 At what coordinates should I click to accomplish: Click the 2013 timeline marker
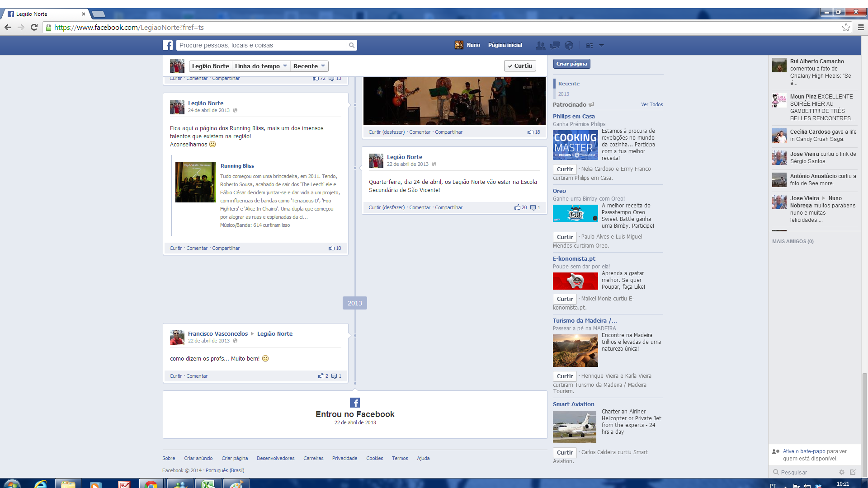354,303
